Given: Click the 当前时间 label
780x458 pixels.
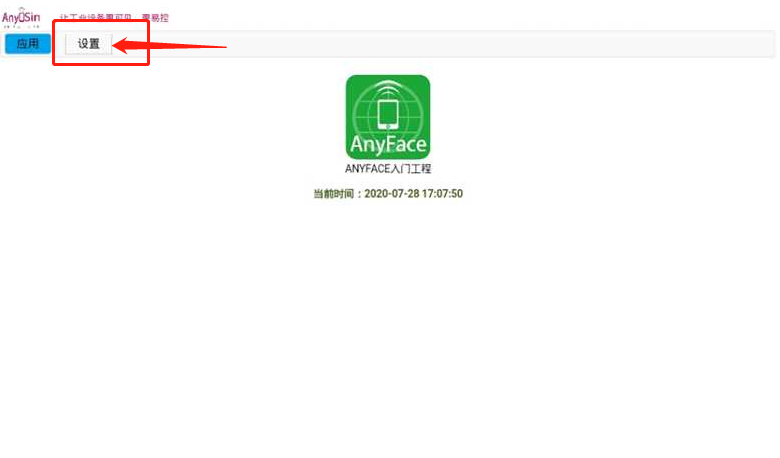Looking at the screenshot, I should pyautogui.click(x=337, y=194).
